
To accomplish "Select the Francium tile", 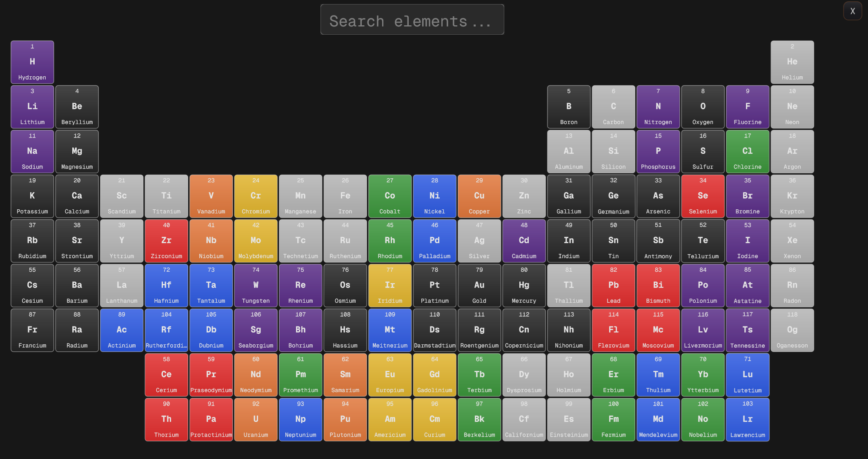I will (x=32, y=330).
